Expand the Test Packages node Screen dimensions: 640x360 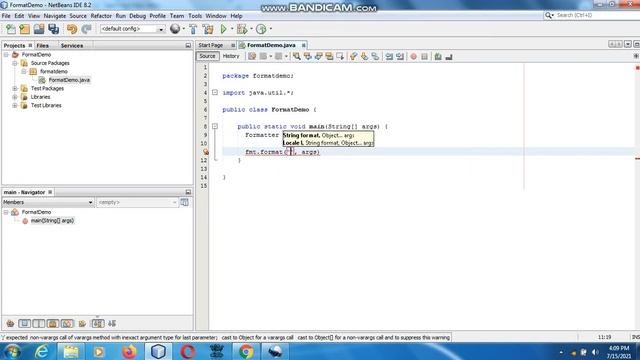(x=15, y=88)
